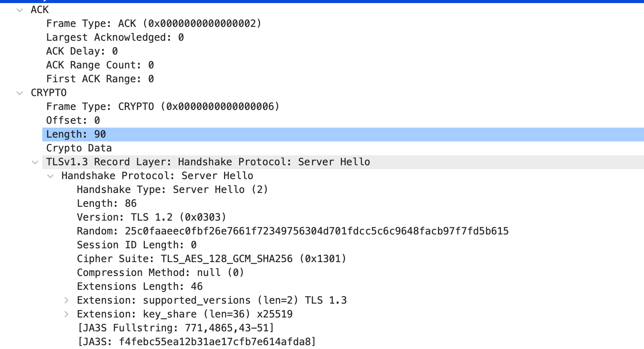Select the Random value field
644x349 pixels.
coord(292,231)
